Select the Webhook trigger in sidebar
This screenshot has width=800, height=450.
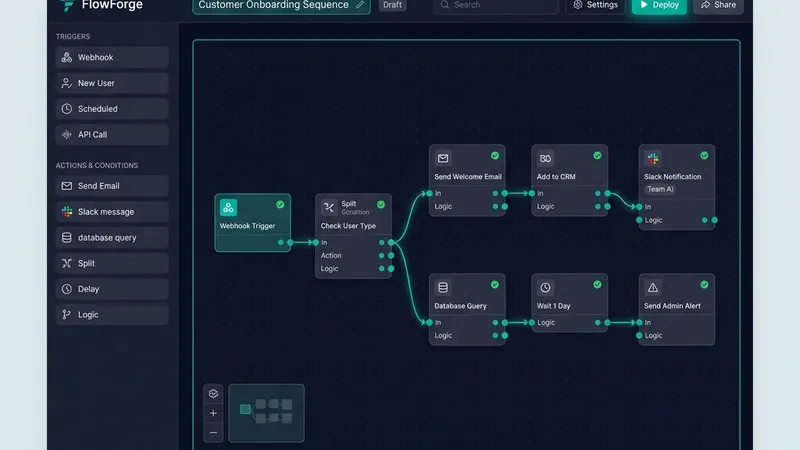pos(112,57)
